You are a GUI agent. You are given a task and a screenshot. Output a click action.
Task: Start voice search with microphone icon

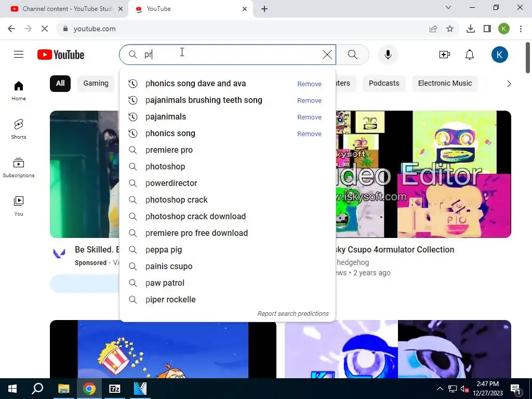pos(388,54)
